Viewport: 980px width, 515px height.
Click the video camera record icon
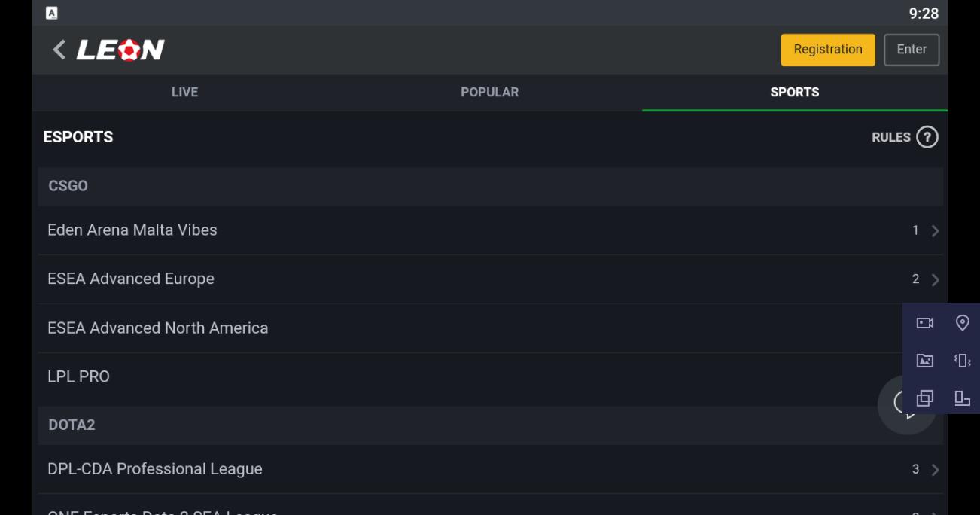click(x=925, y=323)
